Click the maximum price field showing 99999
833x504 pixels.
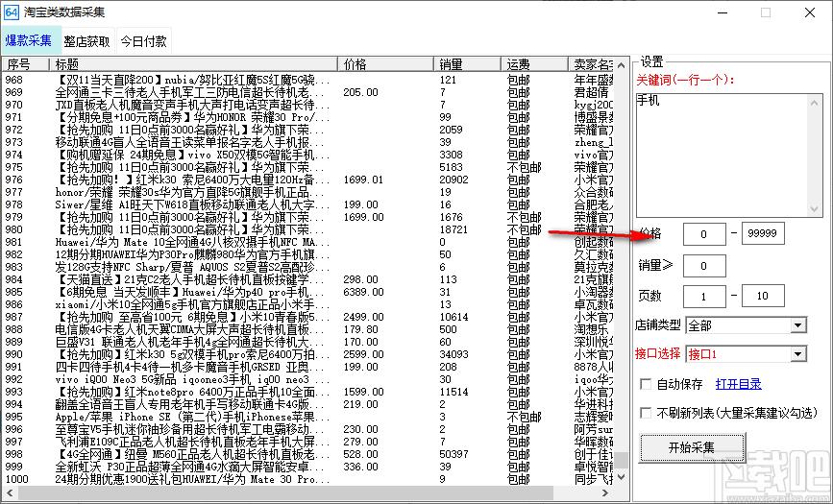pos(763,234)
